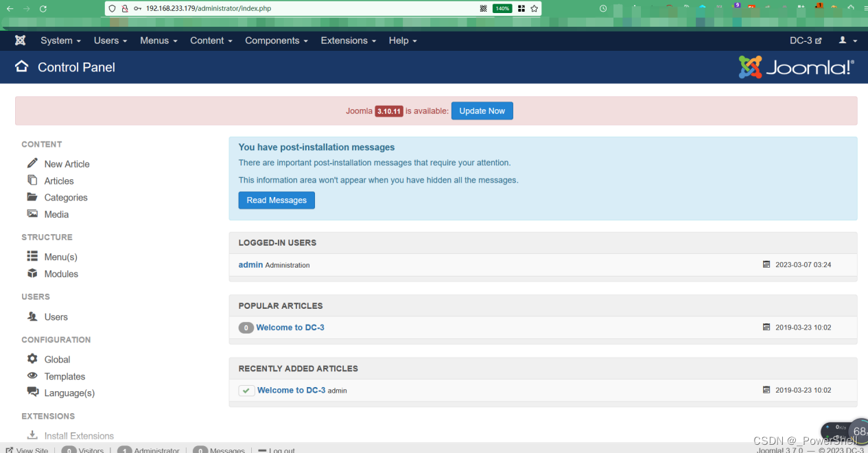Open the Media sidebar link
The image size is (868, 453).
(56, 215)
